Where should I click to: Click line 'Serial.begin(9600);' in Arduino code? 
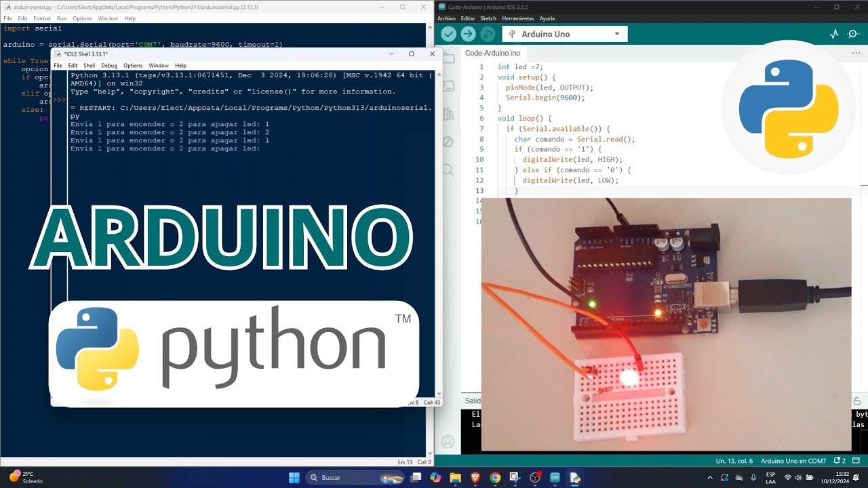click(545, 98)
